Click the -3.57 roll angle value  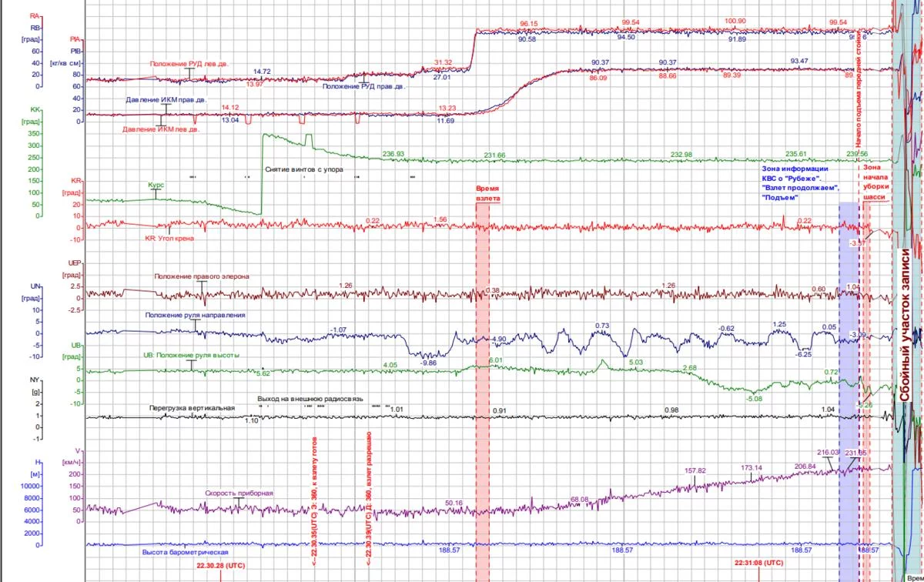(x=858, y=242)
